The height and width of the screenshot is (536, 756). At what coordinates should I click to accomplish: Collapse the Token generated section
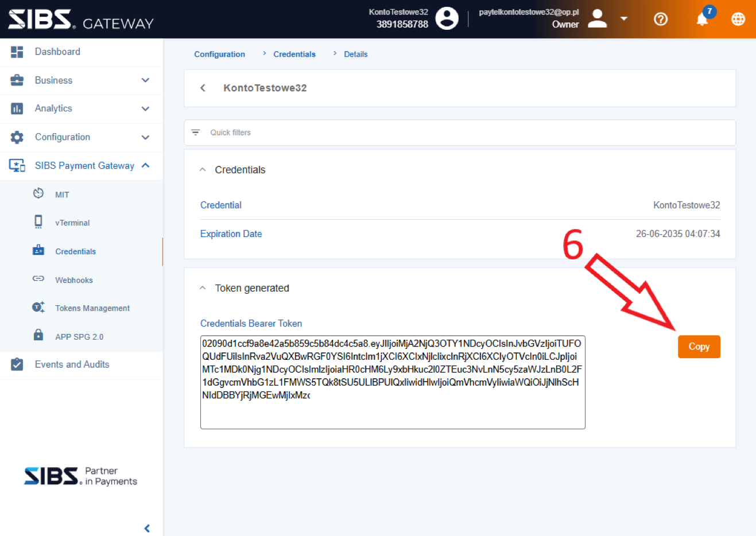point(203,288)
